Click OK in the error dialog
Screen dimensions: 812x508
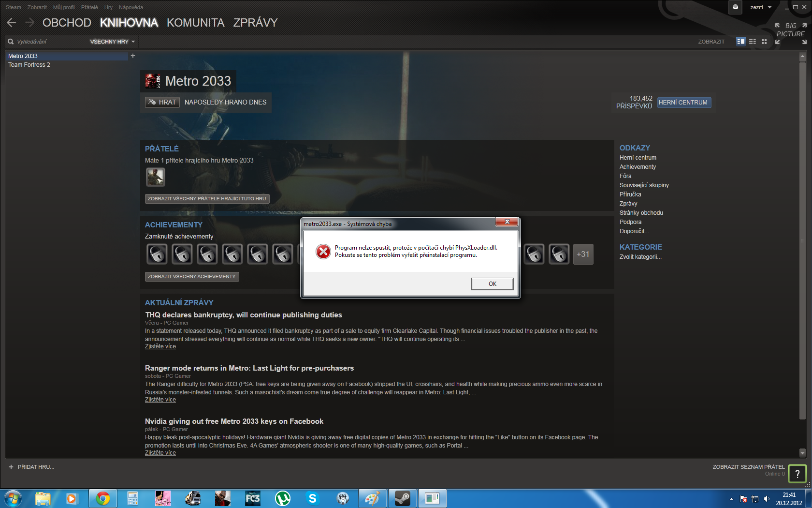[492, 284]
